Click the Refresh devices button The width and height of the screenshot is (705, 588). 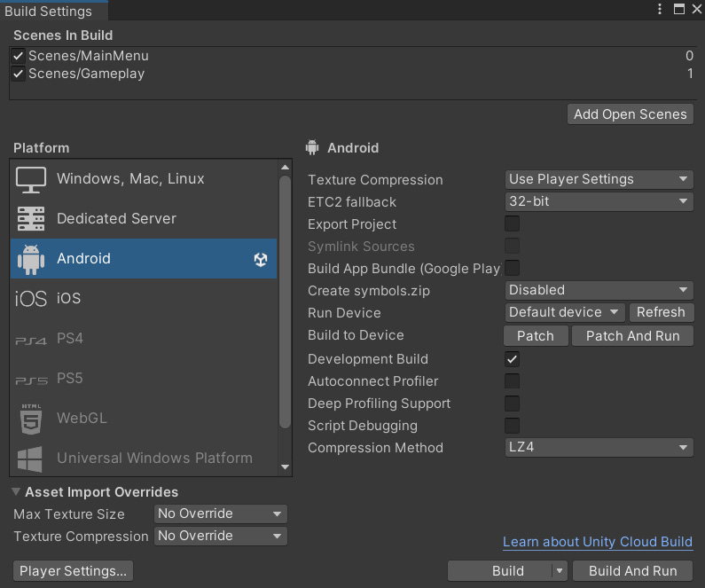(661, 312)
